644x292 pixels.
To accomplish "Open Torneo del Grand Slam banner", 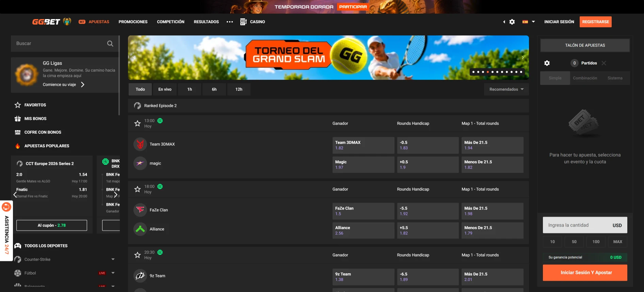I will 328,58.
